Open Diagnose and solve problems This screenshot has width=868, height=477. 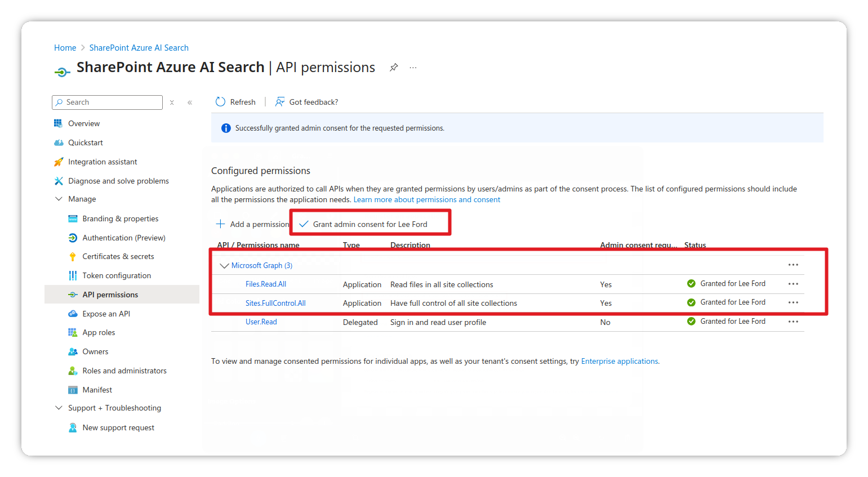(118, 181)
